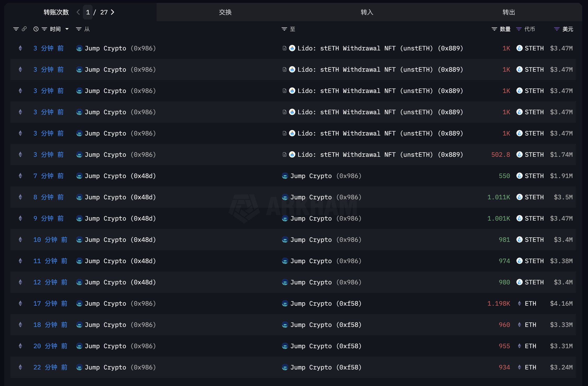Go to next page of transfers
The width and height of the screenshot is (588, 386).
click(113, 12)
